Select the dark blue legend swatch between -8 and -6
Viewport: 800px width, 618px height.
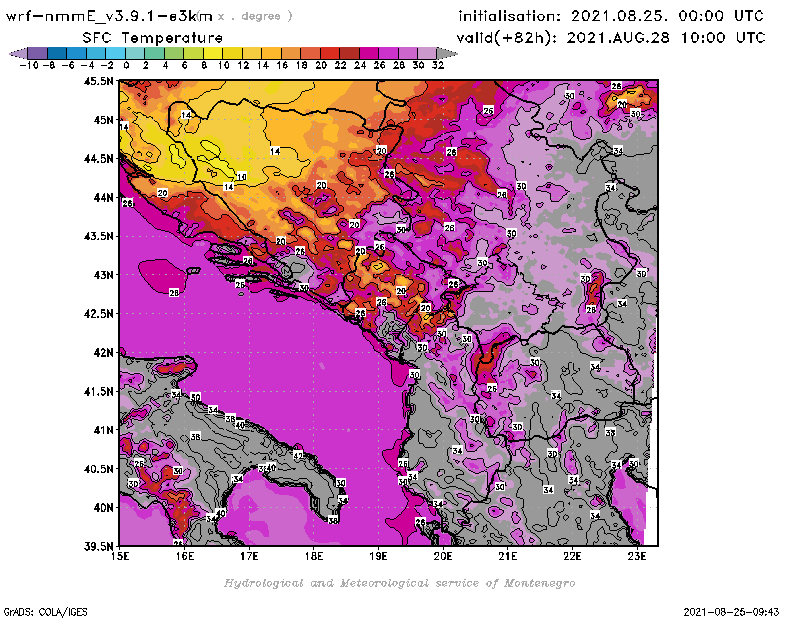pyautogui.click(x=57, y=53)
